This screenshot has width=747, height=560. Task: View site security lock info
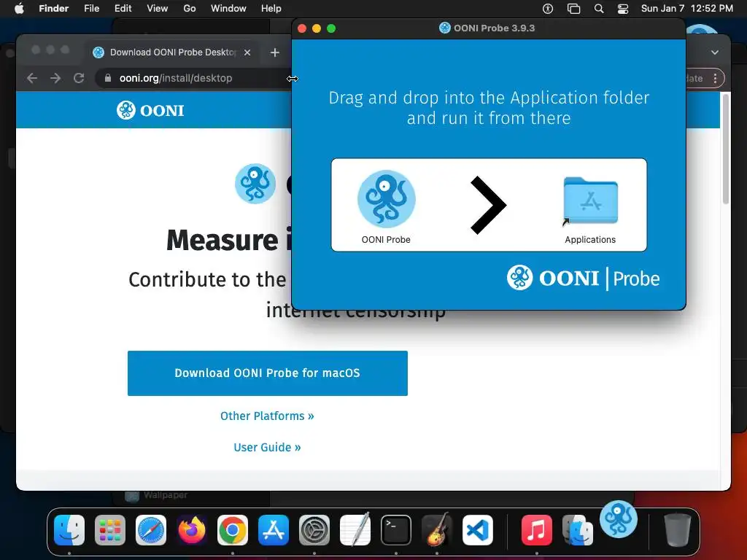coord(108,78)
